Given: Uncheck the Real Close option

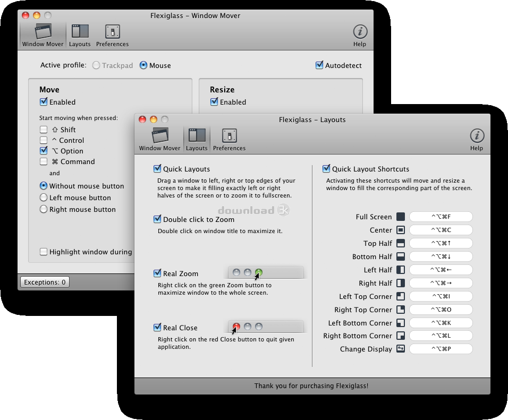Looking at the screenshot, I should click(x=157, y=327).
